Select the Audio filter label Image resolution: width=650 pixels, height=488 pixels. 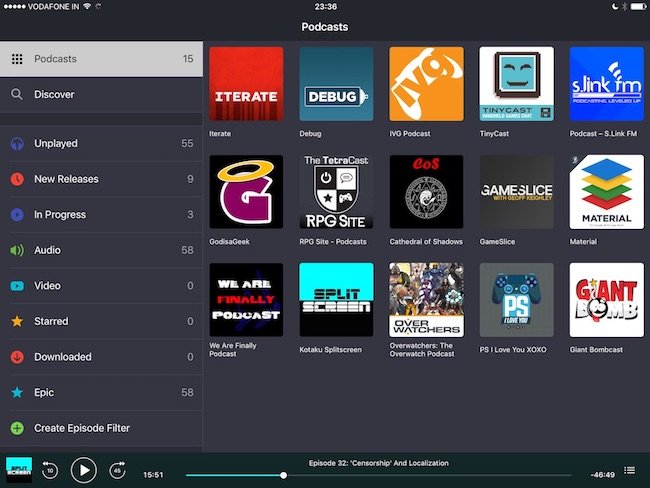coord(47,250)
